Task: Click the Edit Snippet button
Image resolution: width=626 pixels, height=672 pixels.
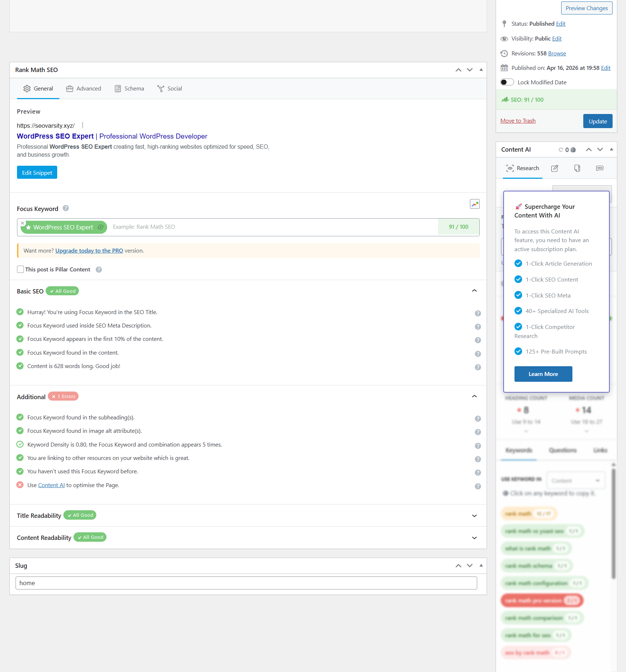Action: [37, 173]
